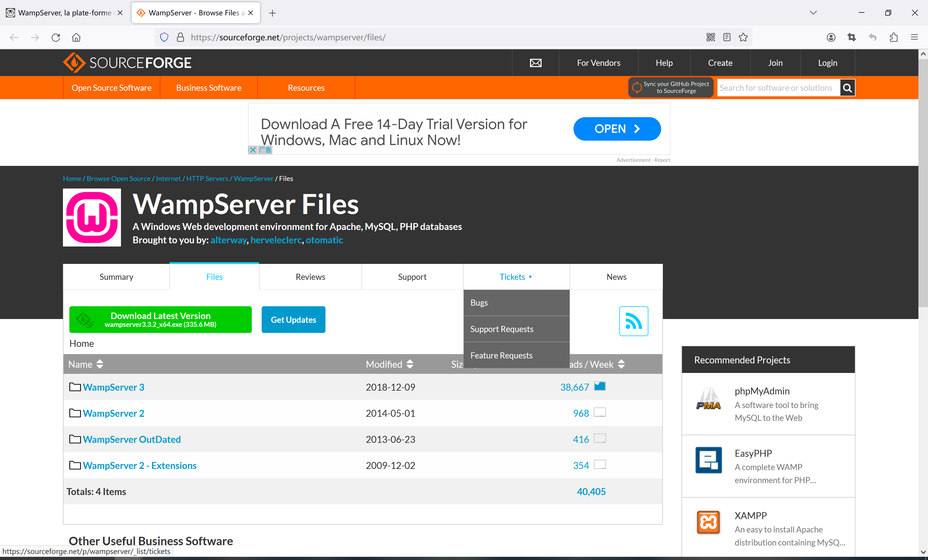Open the Resources menu
Screen dimensions: 928x560
pyautogui.click(x=306, y=88)
